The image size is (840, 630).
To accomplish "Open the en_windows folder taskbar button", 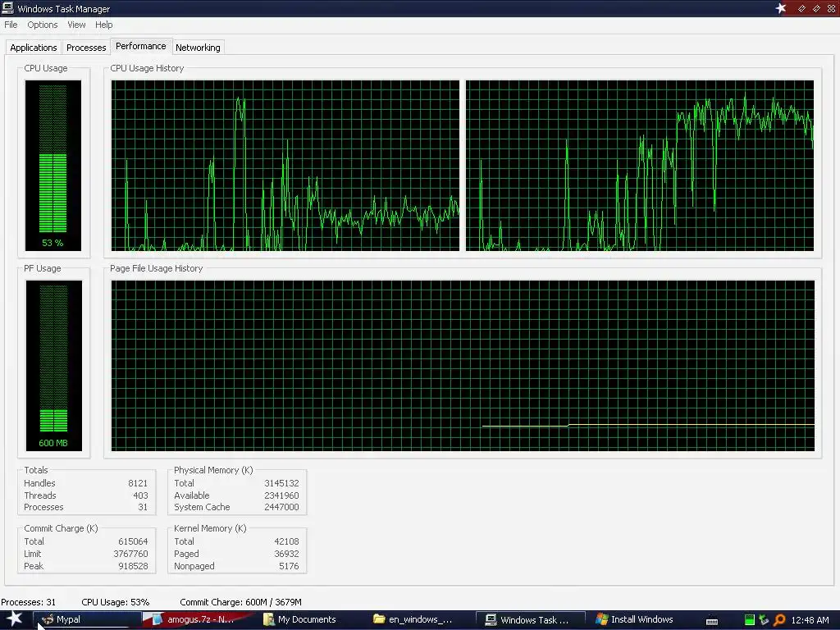I will point(421,620).
